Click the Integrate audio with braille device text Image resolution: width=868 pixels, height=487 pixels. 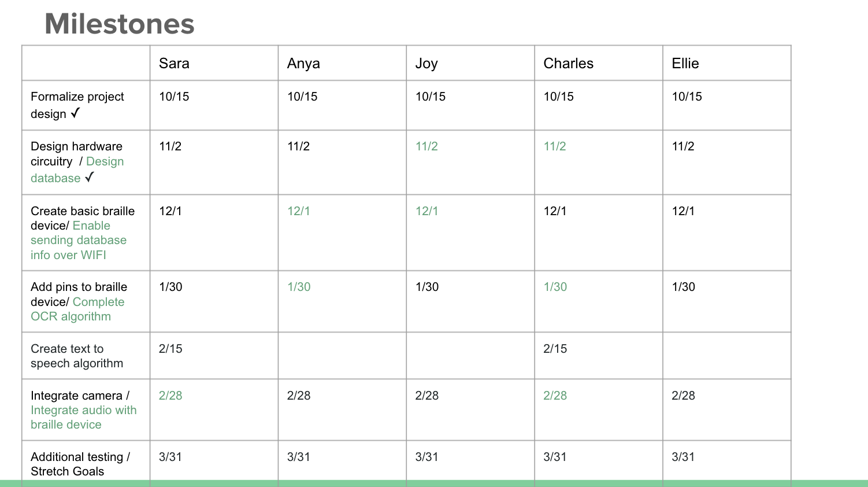[x=84, y=417]
